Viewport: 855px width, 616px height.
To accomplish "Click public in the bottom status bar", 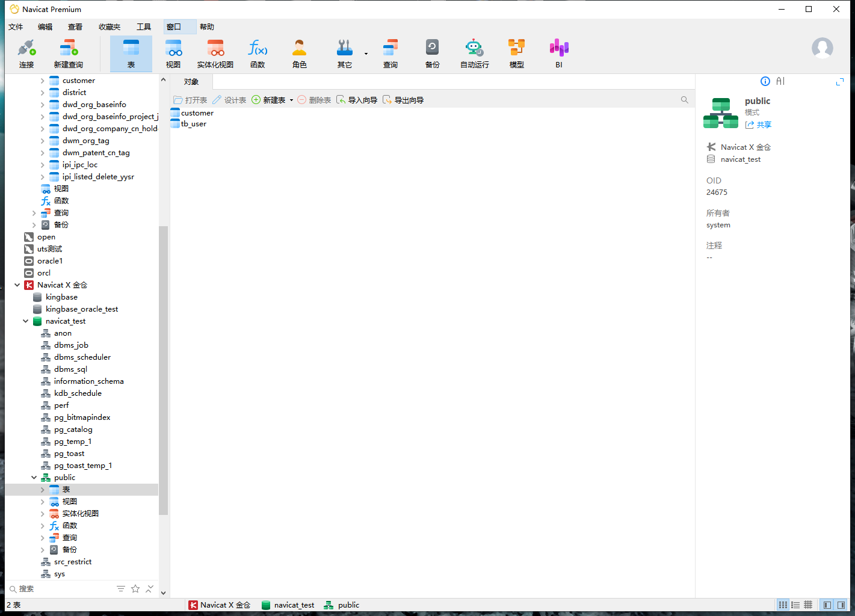I will (x=341, y=605).
